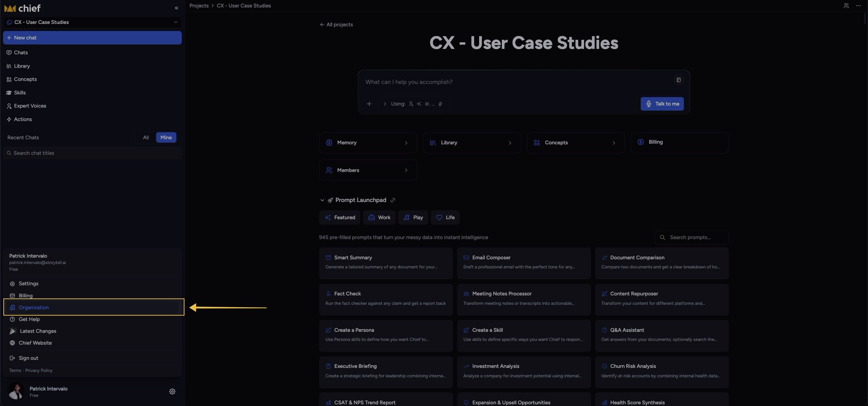This screenshot has width=868, height=406.
Task: Open Get Help from the user menu
Action: (92, 319)
